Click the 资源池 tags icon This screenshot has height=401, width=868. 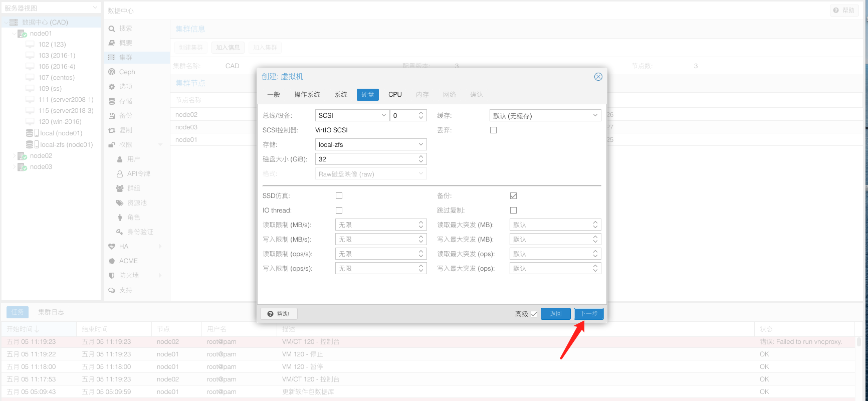(x=120, y=203)
